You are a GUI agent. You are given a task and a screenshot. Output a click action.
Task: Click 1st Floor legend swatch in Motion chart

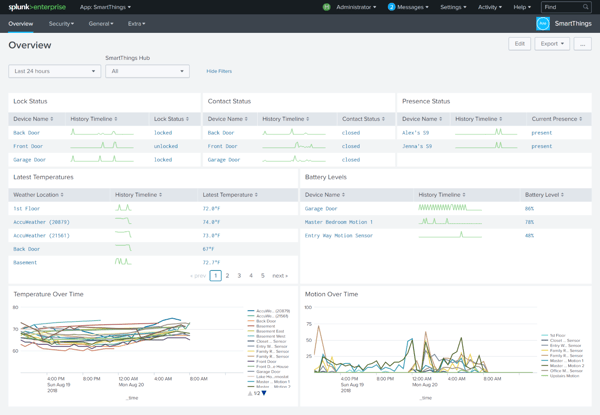pyautogui.click(x=545, y=335)
